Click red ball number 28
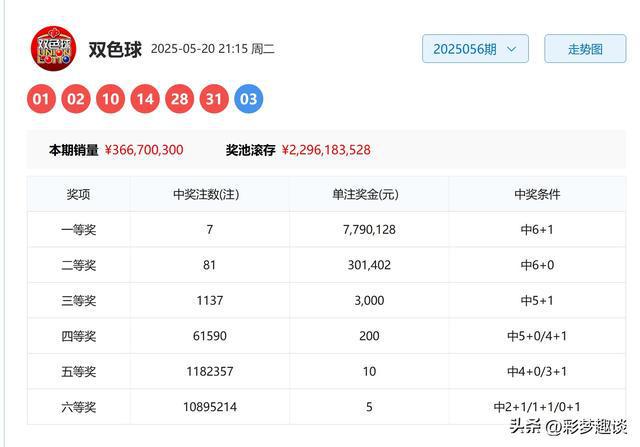The image size is (640, 447). [179, 99]
